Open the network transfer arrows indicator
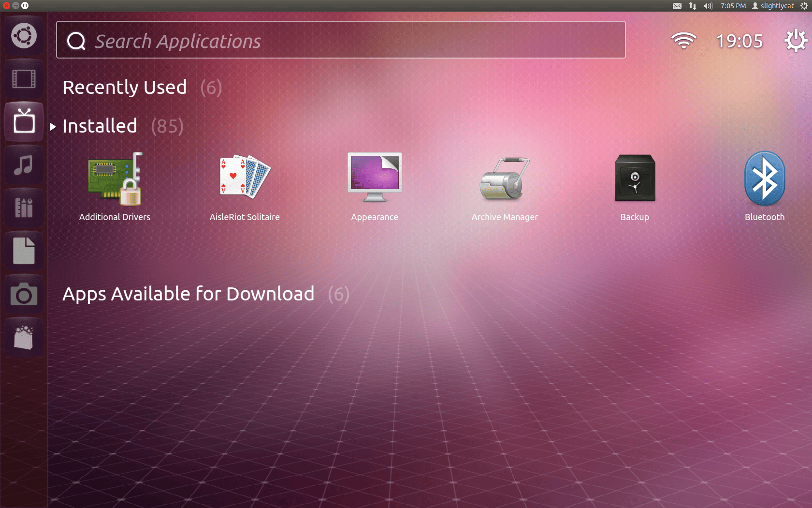Image resolution: width=812 pixels, height=508 pixels. (693, 6)
